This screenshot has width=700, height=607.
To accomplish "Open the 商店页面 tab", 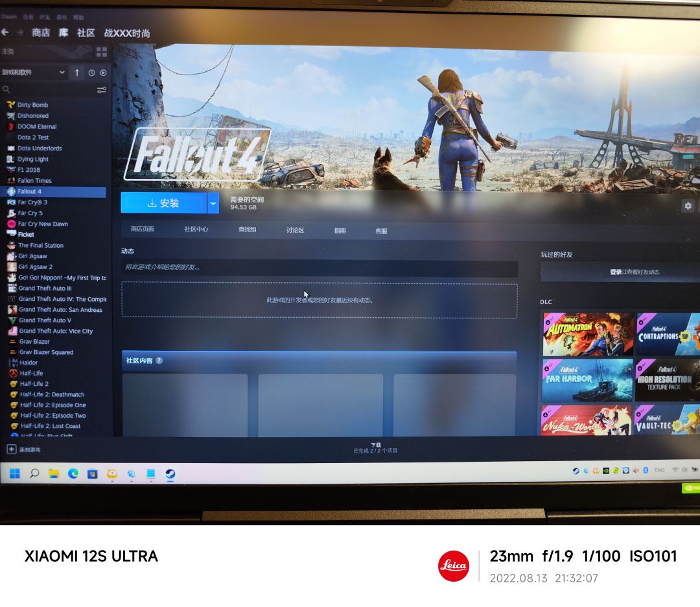I will coord(143,229).
